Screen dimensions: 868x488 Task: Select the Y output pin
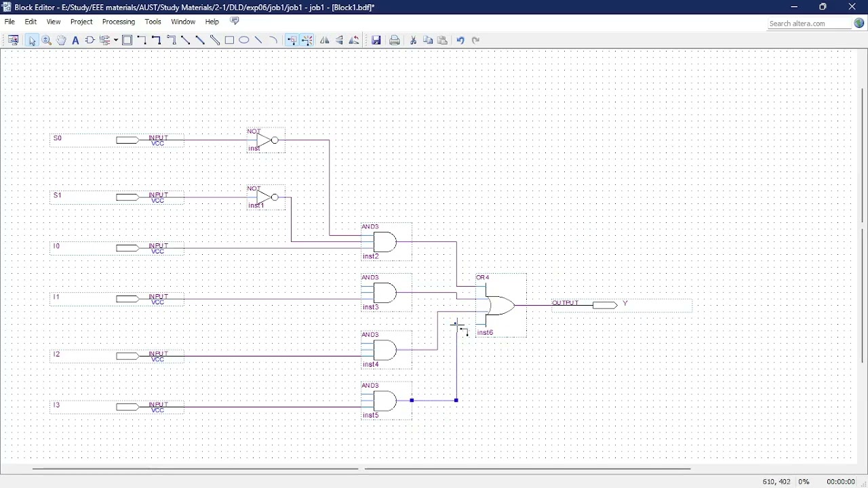coord(621,305)
